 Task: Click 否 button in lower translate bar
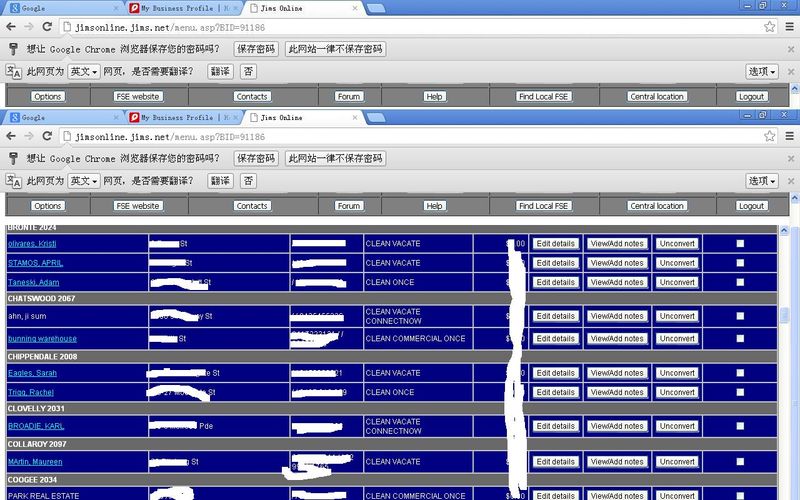248,181
